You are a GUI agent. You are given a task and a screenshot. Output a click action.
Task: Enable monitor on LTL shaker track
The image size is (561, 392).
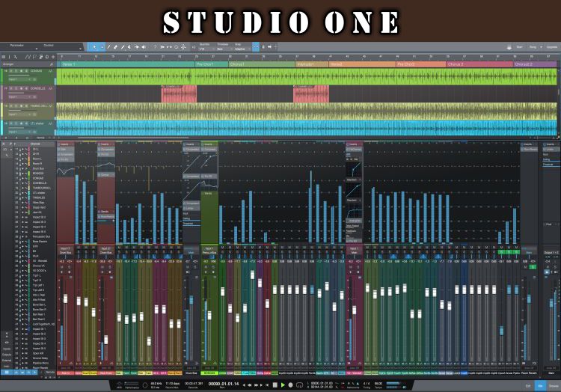[26, 123]
